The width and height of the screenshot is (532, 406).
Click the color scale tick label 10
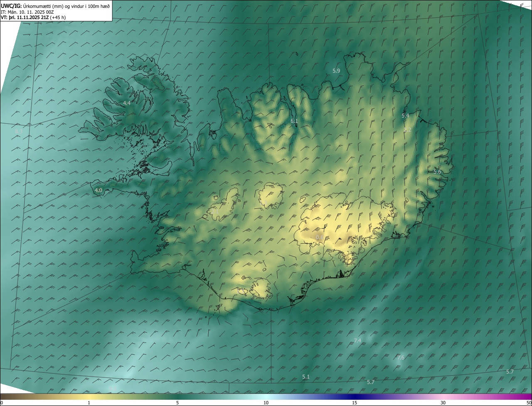click(x=266, y=403)
